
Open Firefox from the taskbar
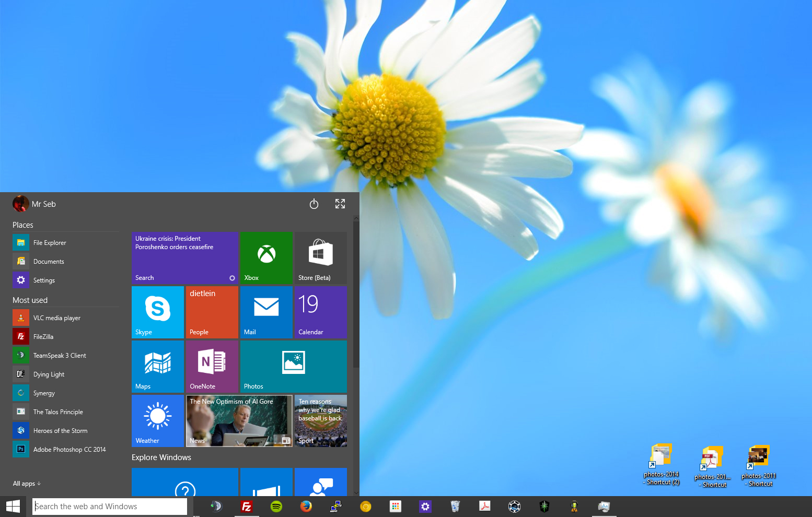click(x=306, y=506)
